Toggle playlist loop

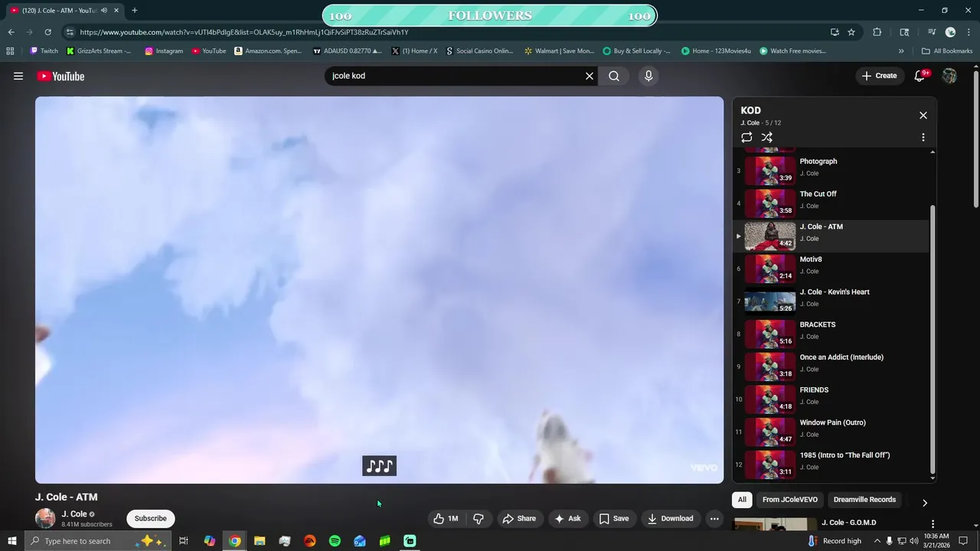(746, 137)
